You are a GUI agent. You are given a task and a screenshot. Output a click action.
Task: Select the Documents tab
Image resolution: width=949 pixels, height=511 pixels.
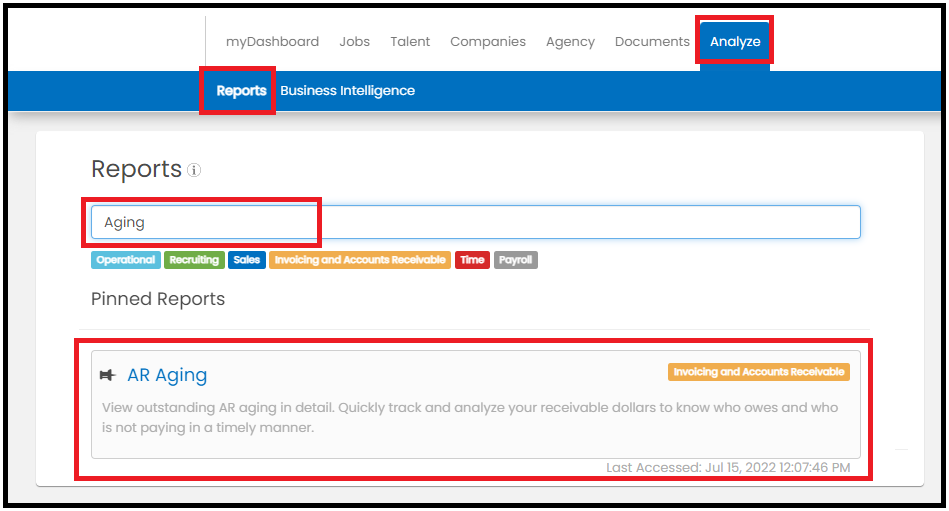[652, 42]
